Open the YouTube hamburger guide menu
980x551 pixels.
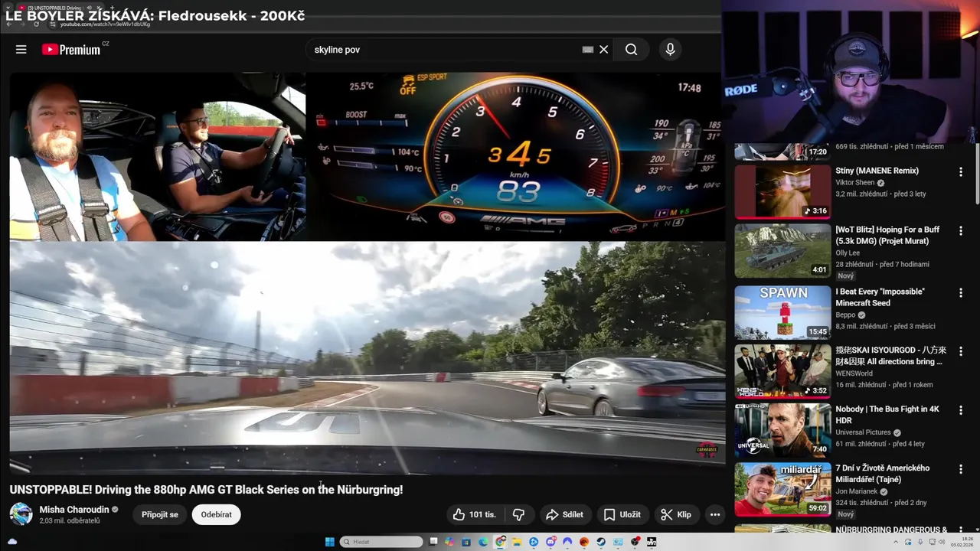tap(21, 49)
